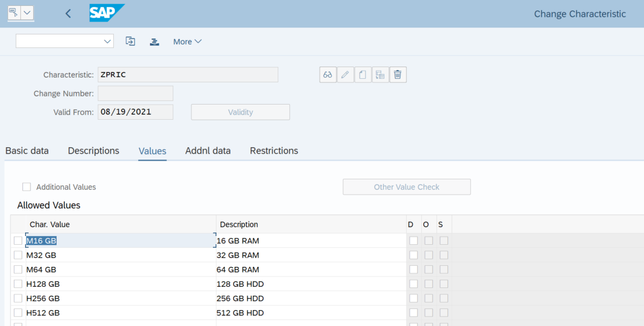Click the Char. Value column header
This screenshot has height=326, width=644.
click(x=121, y=224)
